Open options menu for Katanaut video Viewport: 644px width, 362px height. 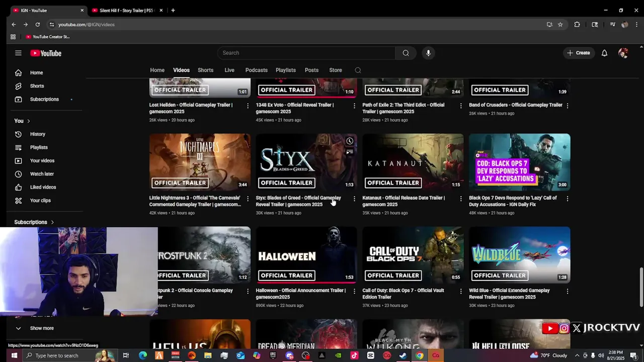pyautogui.click(x=461, y=199)
